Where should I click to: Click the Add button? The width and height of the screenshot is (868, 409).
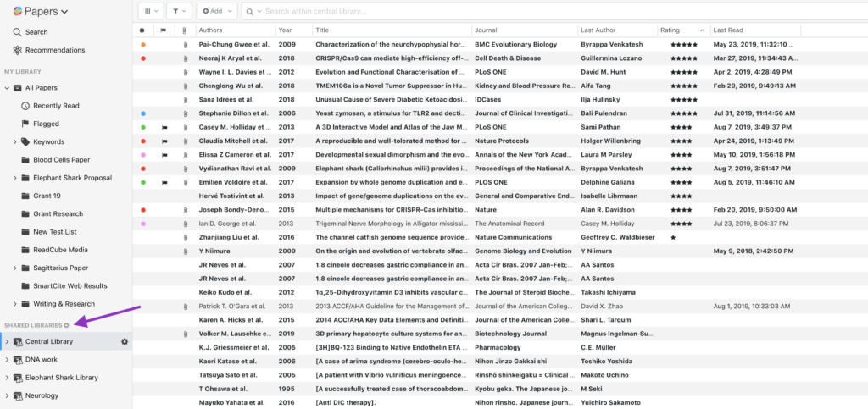[216, 11]
